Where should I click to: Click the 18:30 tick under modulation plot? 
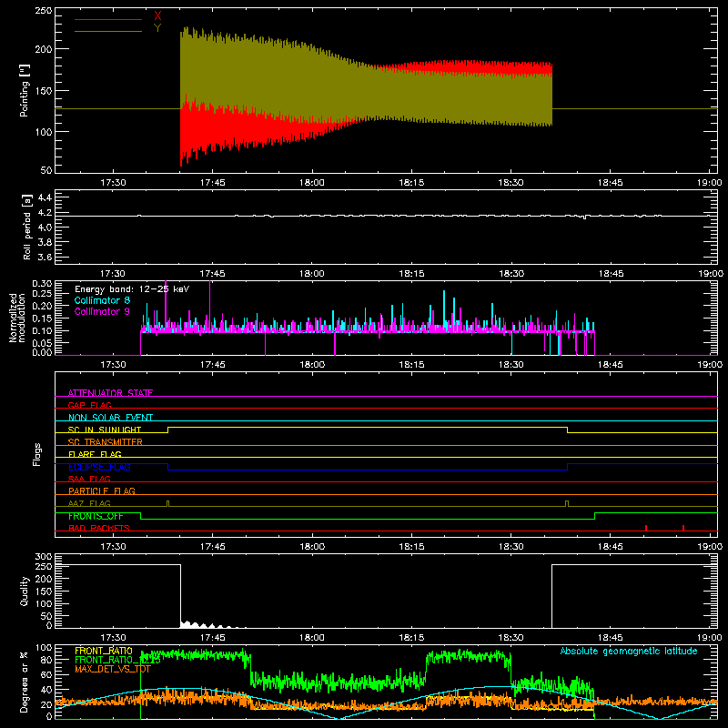(x=511, y=365)
